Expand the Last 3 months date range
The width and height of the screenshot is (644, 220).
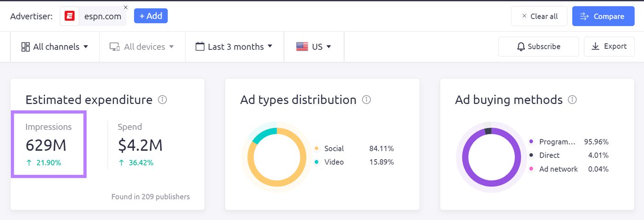coord(234,46)
